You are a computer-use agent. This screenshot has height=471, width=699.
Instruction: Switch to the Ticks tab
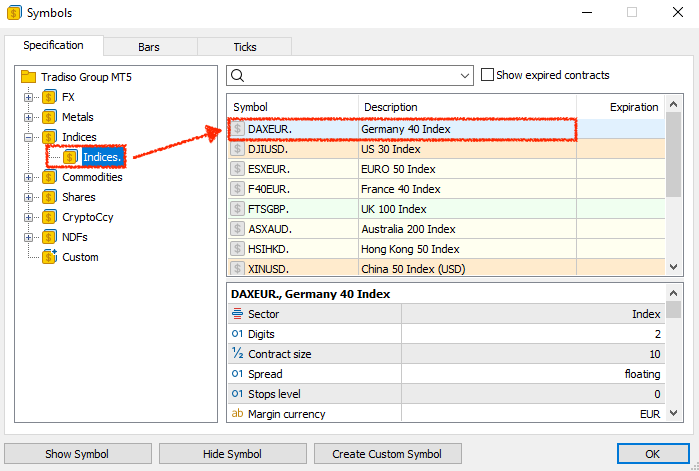click(x=244, y=47)
